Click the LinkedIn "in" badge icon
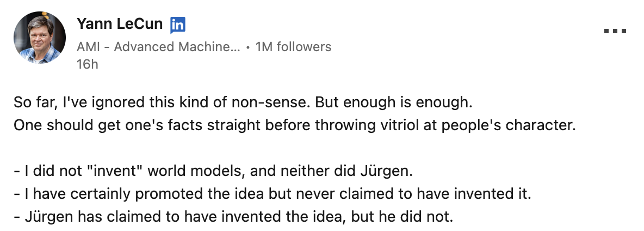 (x=178, y=25)
